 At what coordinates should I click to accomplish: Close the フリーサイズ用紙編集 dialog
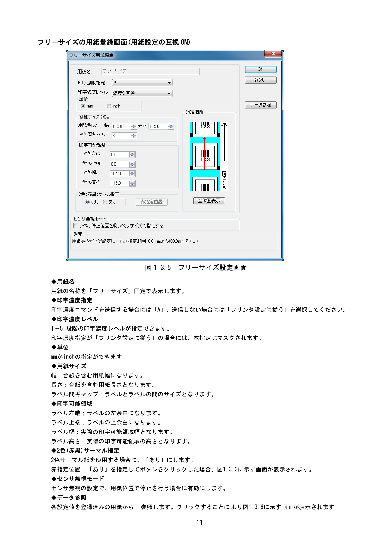[x=273, y=54]
